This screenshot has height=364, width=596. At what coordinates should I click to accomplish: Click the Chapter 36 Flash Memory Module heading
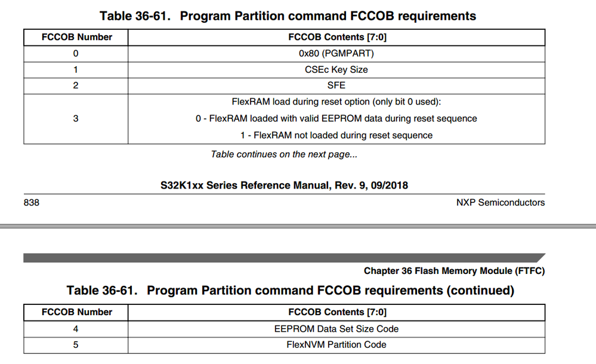[x=454, y=271]
